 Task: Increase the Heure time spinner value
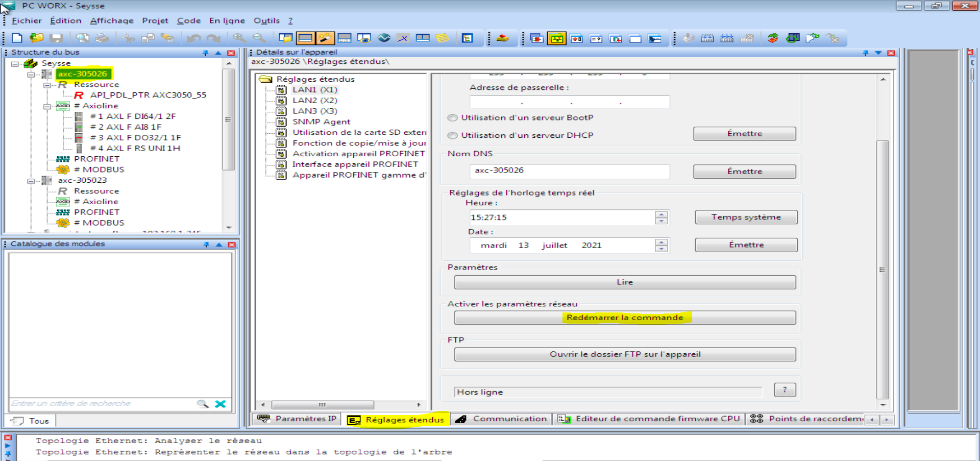(x=661, y=214)
